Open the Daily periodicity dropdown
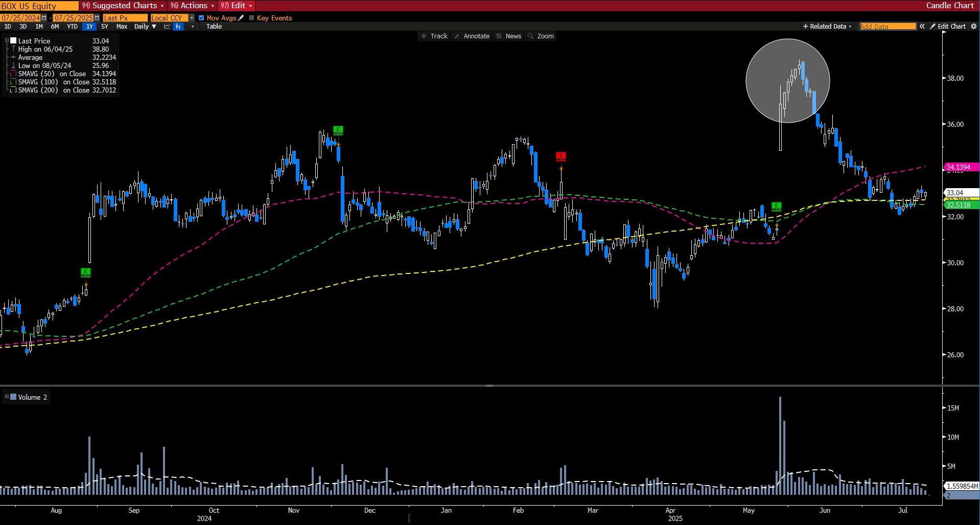Screen dimensions: 980x525 (146, 27)
